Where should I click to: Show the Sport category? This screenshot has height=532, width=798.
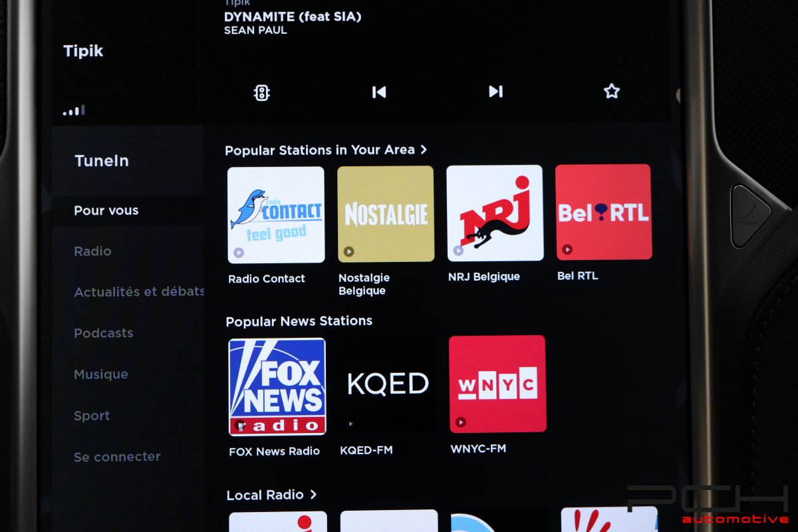(x=92, y=416)
